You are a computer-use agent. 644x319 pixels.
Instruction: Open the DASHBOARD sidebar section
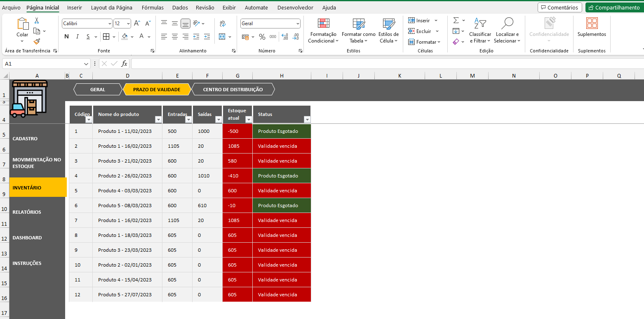[x=27, y=238]
